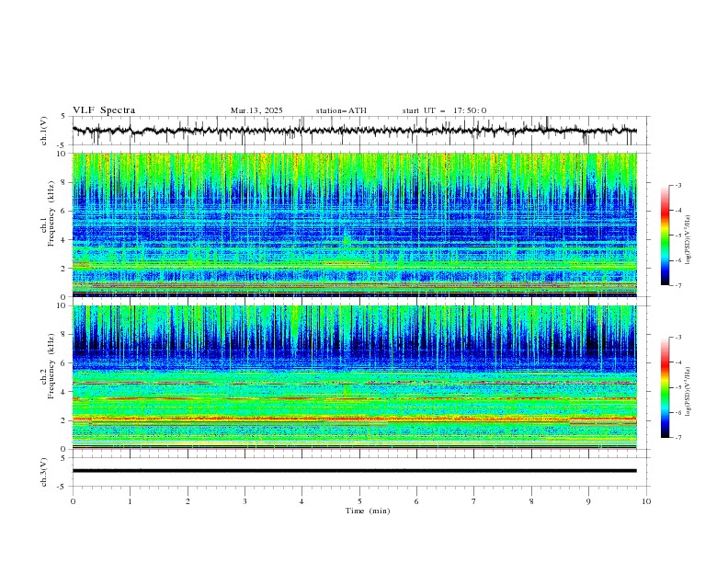Click time axis tick label "10"
728x563 pixels.
pyautogui.click(x=646, y=501)
